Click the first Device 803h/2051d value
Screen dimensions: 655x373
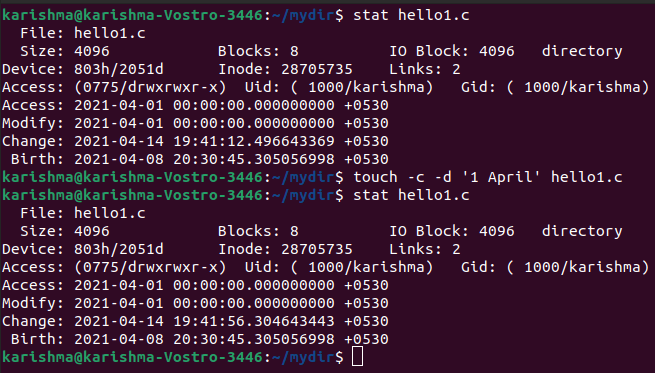[119, 69]
